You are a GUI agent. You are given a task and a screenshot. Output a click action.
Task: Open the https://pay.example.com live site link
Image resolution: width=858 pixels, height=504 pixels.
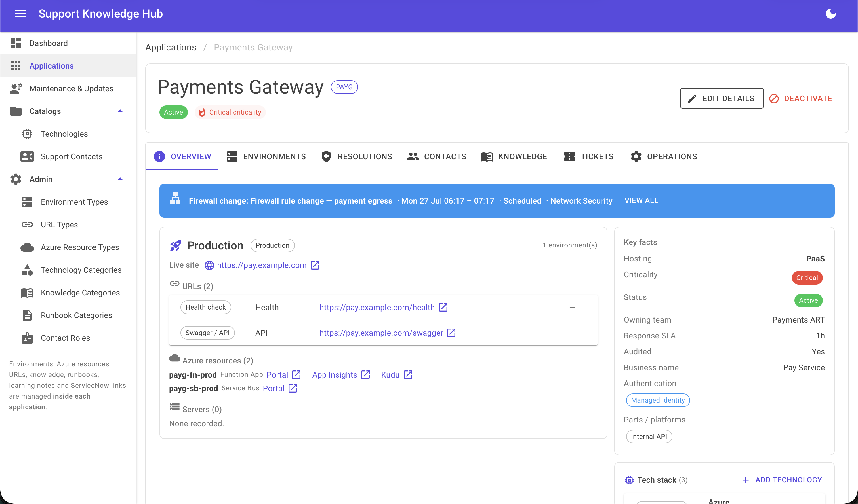tap(262, 265)
